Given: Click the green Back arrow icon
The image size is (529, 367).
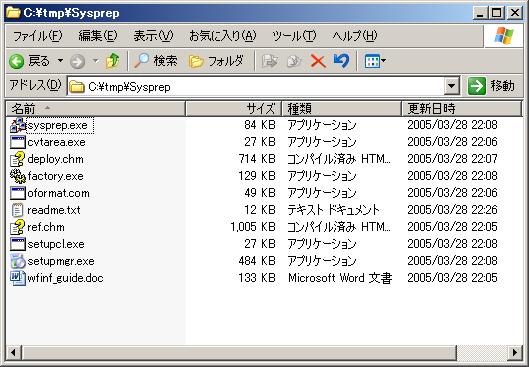Looking at the screenshot, I should tap(17, 61).
